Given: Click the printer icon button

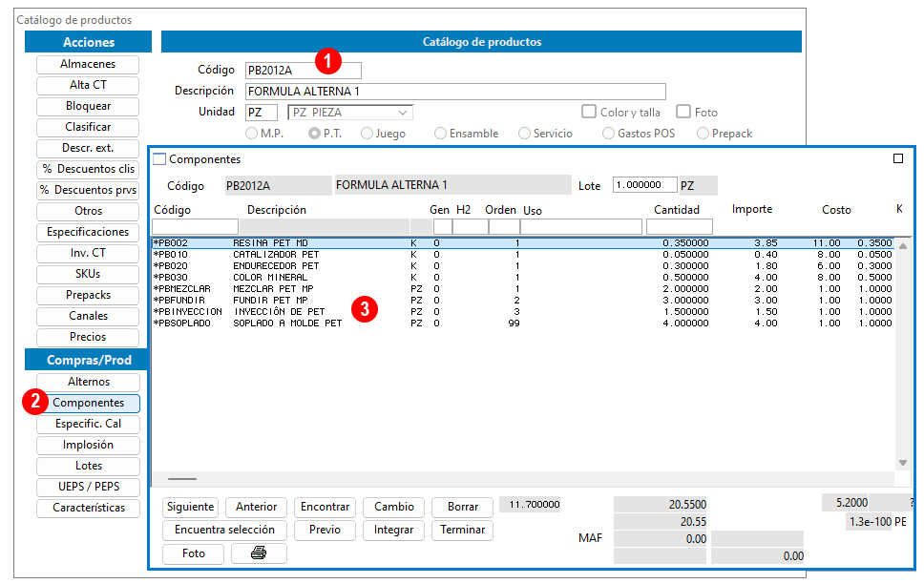Looking at the screenshot, I should (x=259, y=553).
